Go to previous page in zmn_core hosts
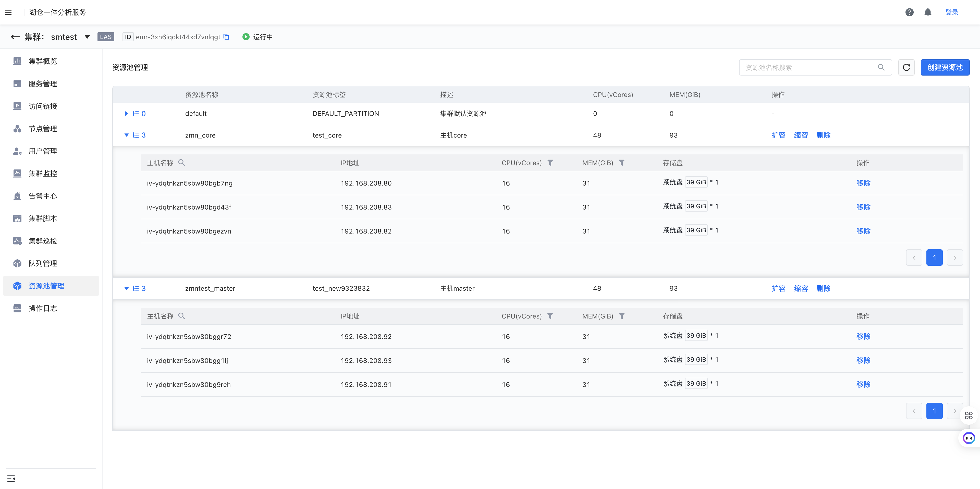The image size is (980, 489). click(x=914, y=258)
